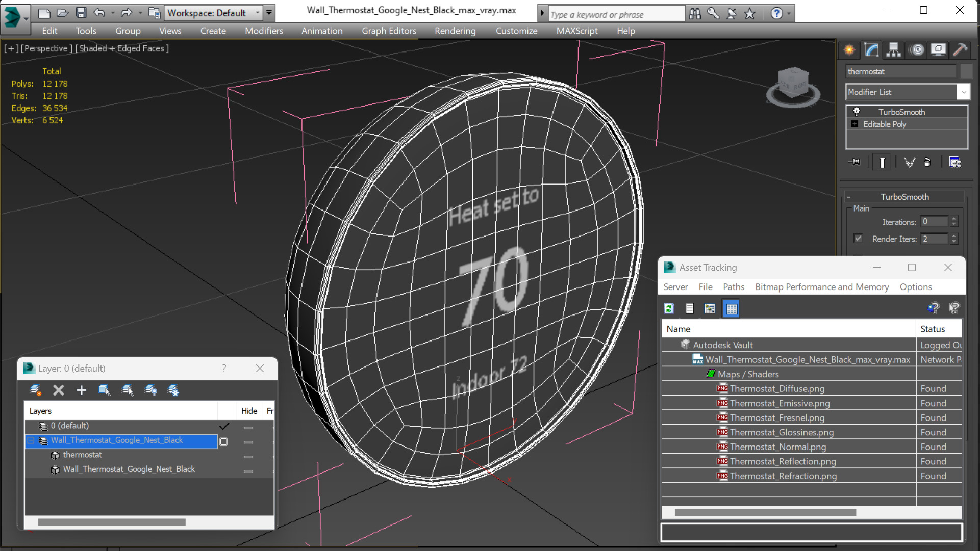The image size is (980, 551).
Task: Switch to the Hierarchy command panel tab
Action: (x=893, y=49)
